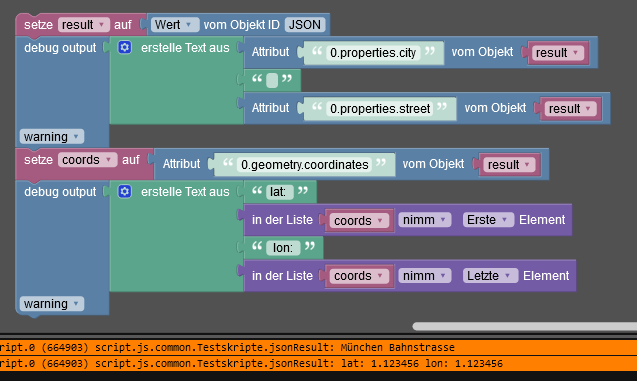This screenshot has width=637, height=381.
Task: Select the first 'debug output' block label
Action: (x=60, y=48)
